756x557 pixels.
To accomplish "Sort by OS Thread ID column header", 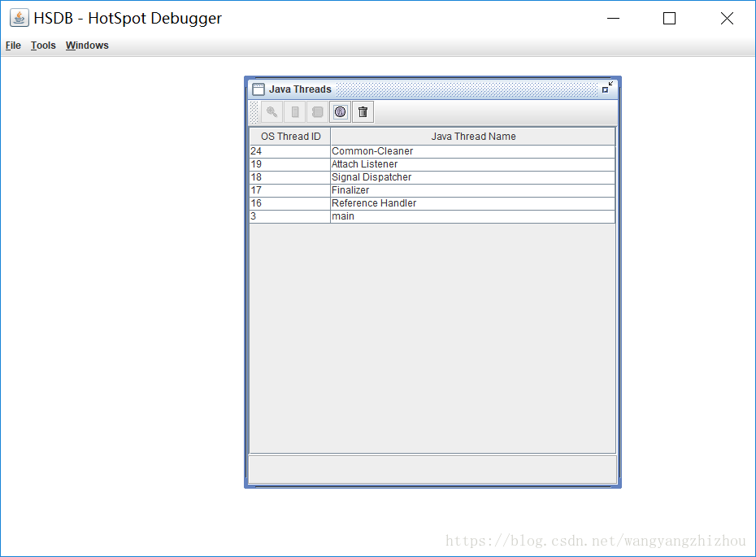I will pyautogui.click(x=290, y=137).
